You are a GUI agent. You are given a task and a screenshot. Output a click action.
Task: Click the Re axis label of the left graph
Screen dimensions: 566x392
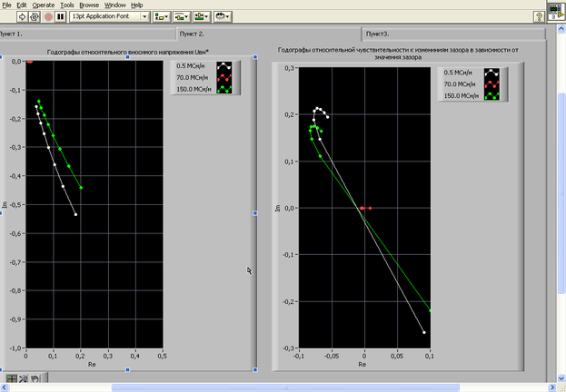(92, 364)
